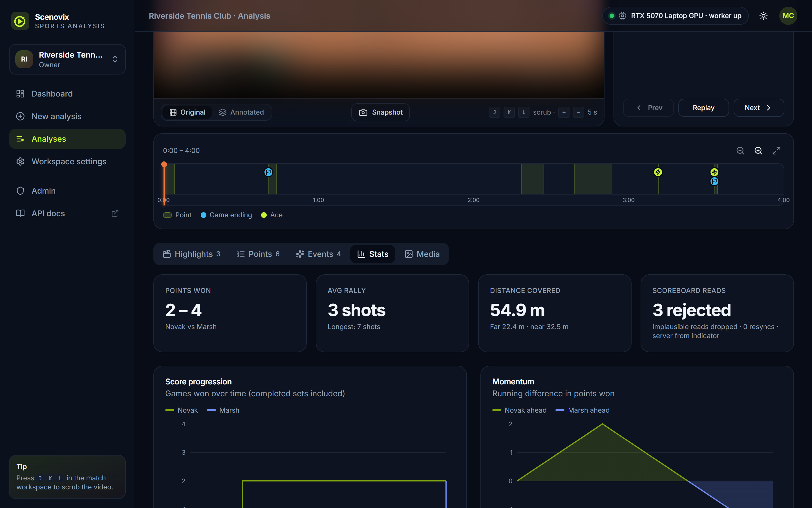Toggle Marsh ahead series in Momentum legend
Image resolution: width=812 pixels, height=508 pixels.
point(582,410)
